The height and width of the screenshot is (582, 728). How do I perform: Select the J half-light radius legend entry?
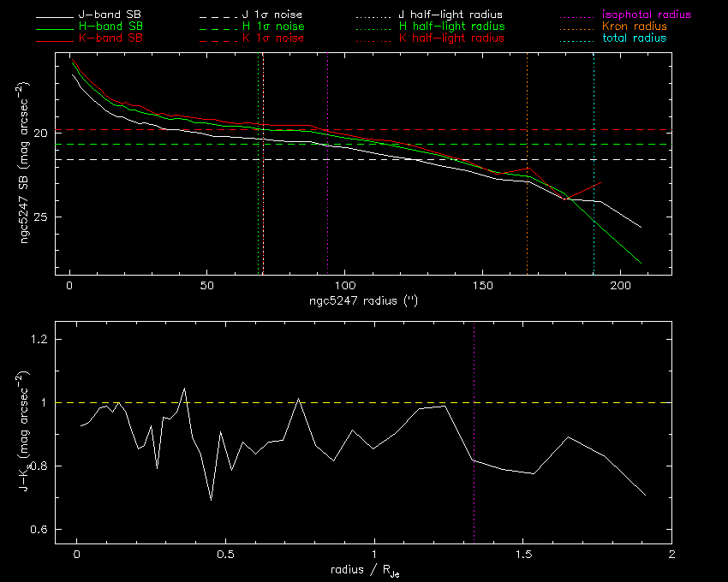[451, 15]
